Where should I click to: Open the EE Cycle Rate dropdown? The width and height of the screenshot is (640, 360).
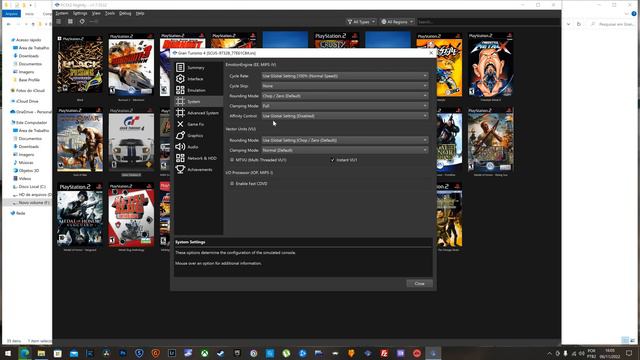coord(344,76)
